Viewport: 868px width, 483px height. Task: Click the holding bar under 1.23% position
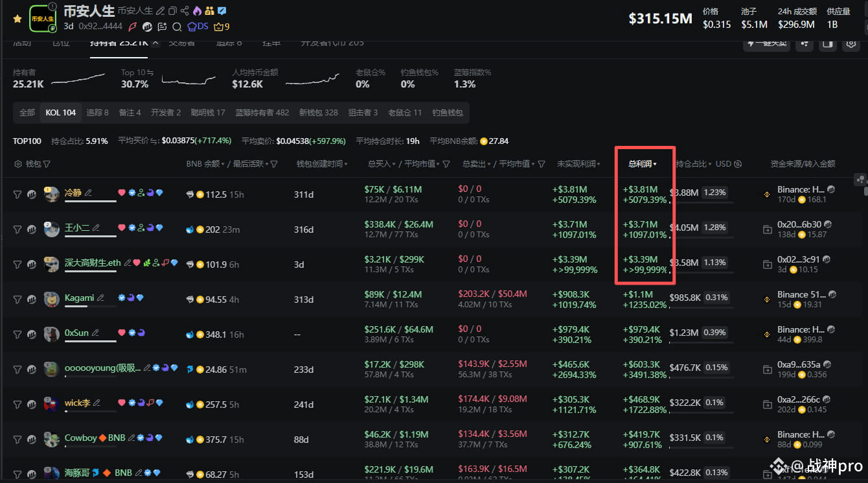[x=702, y=202]
